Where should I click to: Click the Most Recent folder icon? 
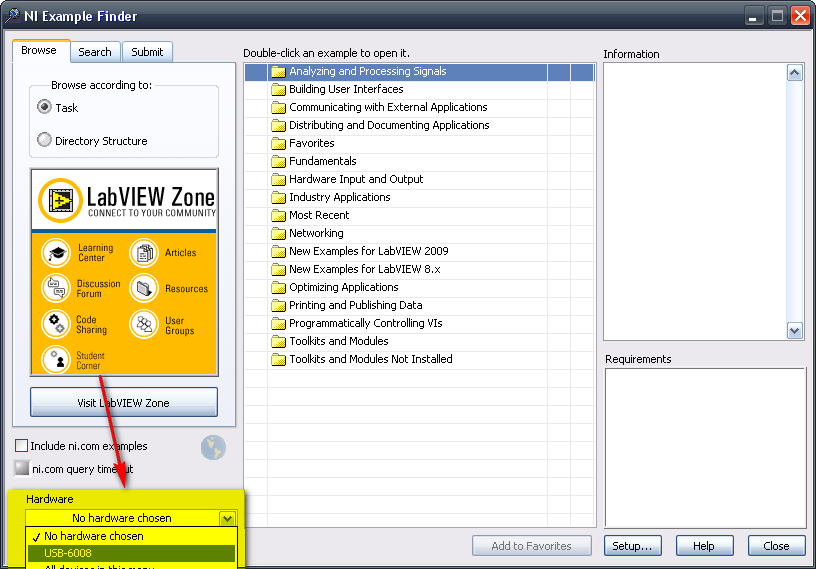pos(278,216)
